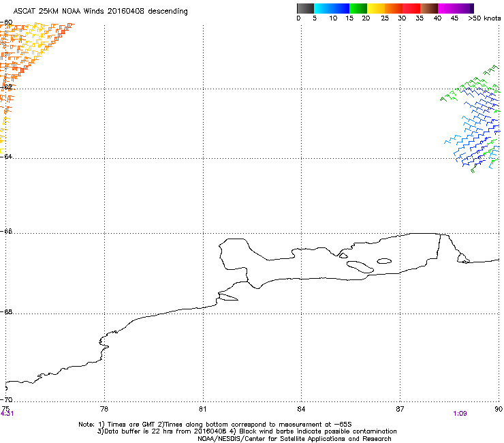Click the yellow wind barbs along the left edge
This screenshot has height=443, width=504.
[x=3, y=135]
